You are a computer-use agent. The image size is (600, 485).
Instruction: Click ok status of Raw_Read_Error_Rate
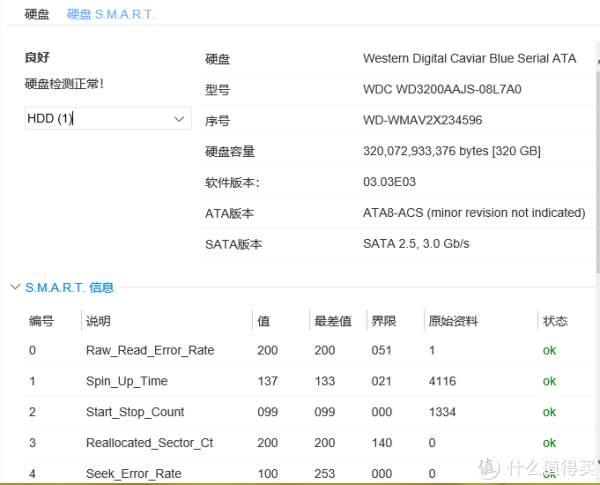pos(549,350)
